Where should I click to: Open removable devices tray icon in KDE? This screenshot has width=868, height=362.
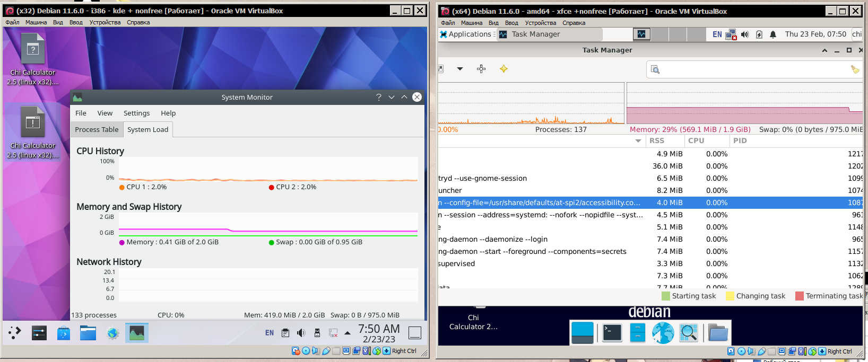click(317, 333)
